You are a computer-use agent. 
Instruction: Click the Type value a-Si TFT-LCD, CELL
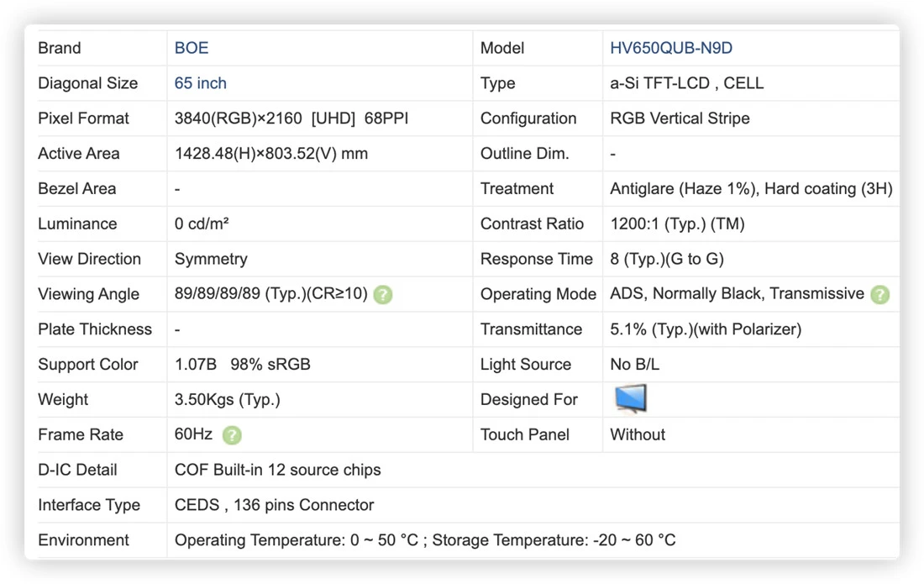click(686, 83)
